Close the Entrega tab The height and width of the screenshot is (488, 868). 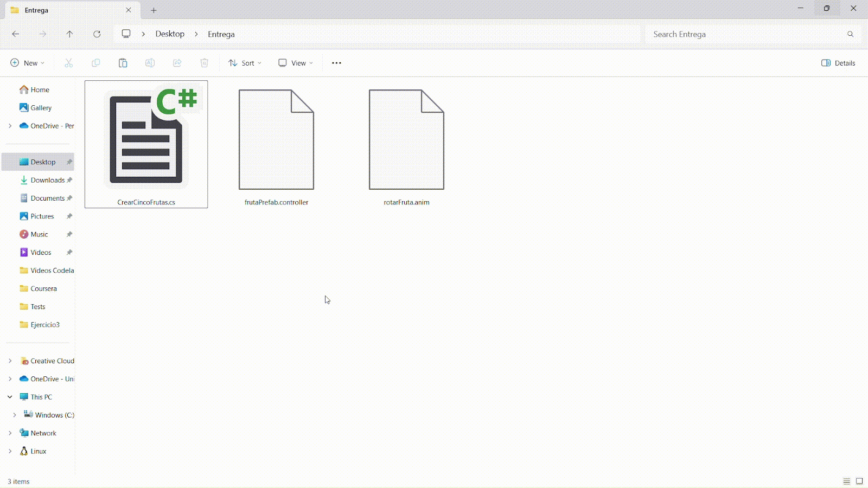pyautogui.click(x=129, y=10)
